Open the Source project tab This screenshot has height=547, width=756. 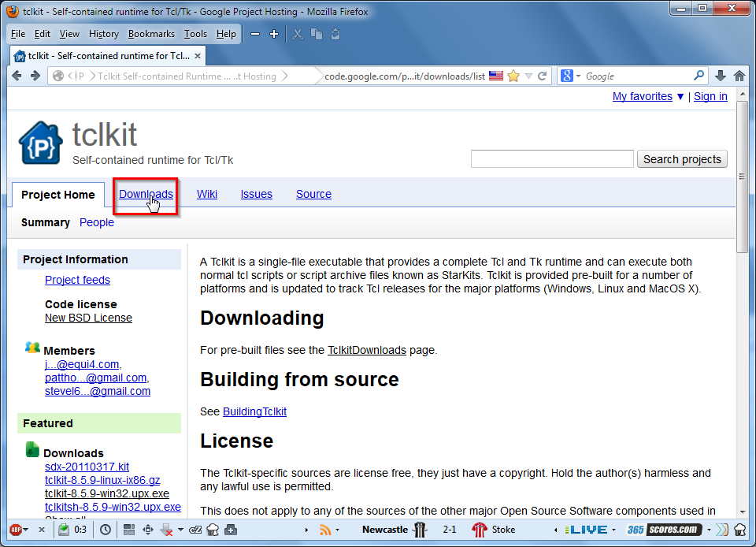pos(313,194)
